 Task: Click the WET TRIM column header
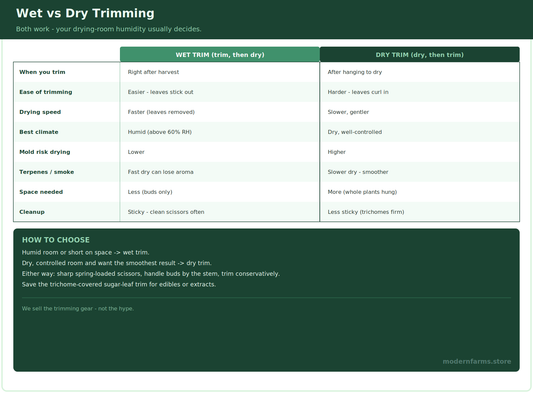[220, 54]
